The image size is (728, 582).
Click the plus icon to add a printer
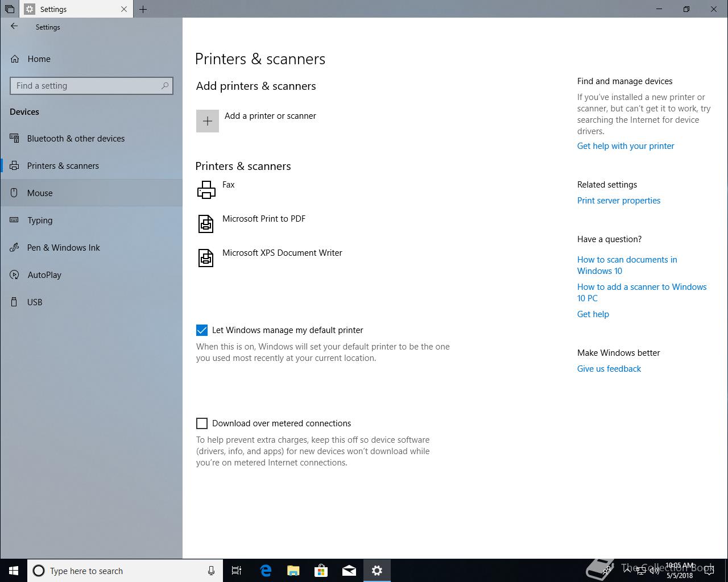coord(208,121)
